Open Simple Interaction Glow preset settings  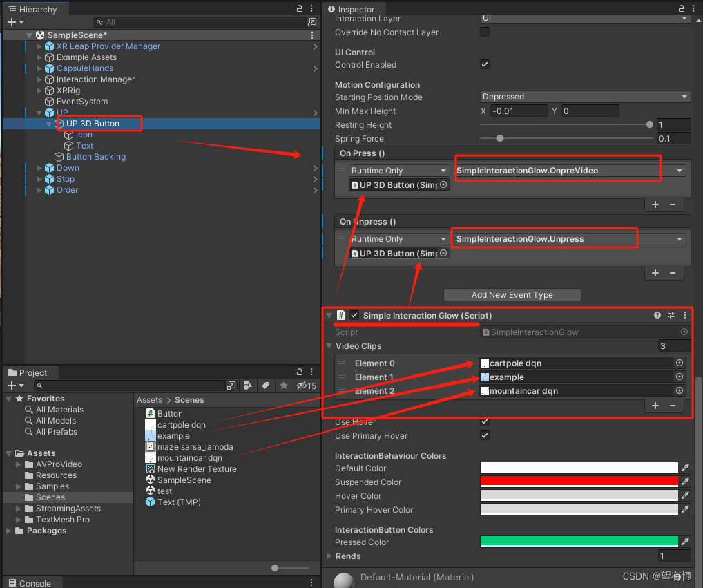pos(671,315)
